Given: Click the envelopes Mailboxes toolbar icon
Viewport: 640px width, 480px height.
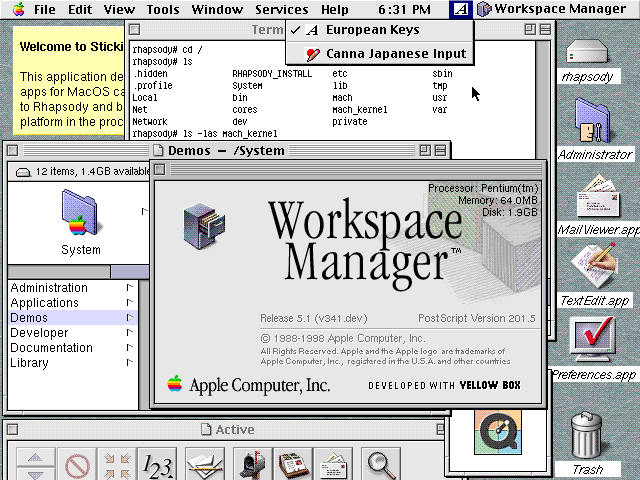Looking at the screenshot, I should coord(333,464).
